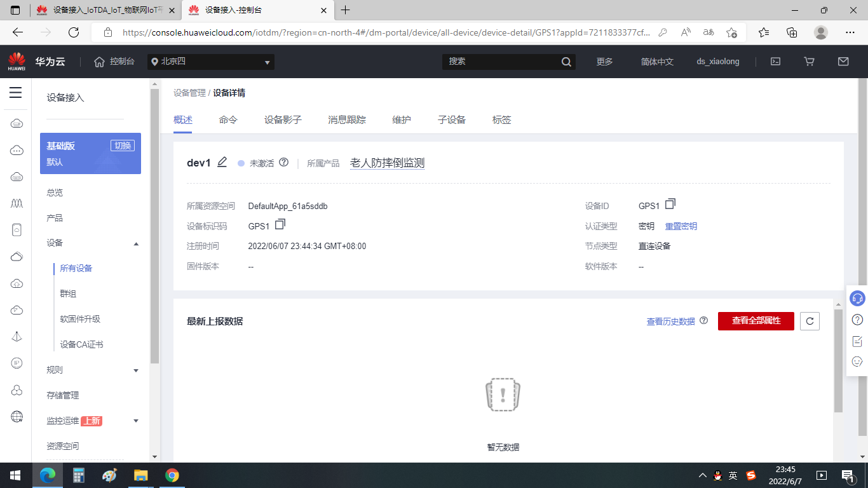Switch to the 子设备 tab
Image resolution: width=868 pixels, height=488 pixels.
(x=452, y=119)
